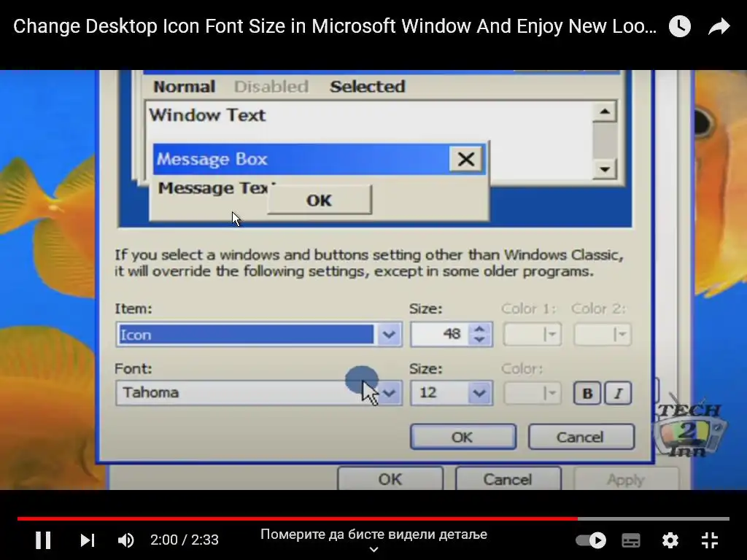
Task: Mute the video volume speaker icon
Action: click(x=125, y=540)
